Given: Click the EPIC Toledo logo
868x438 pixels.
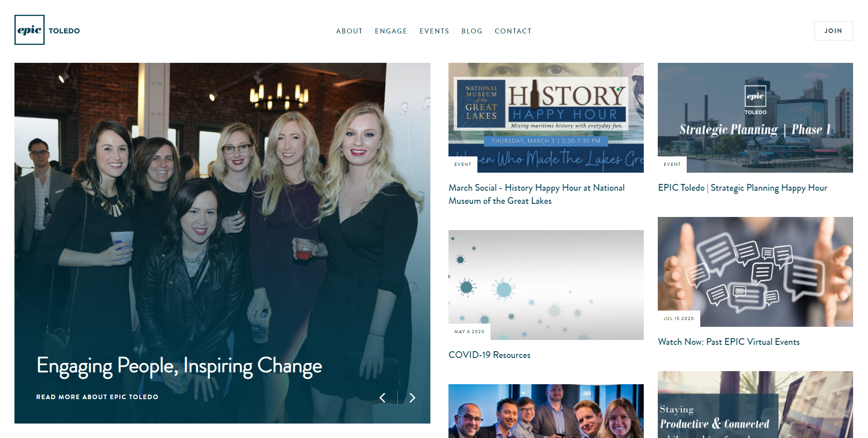Looking at the screenshot, I should [x=47, y=30].
